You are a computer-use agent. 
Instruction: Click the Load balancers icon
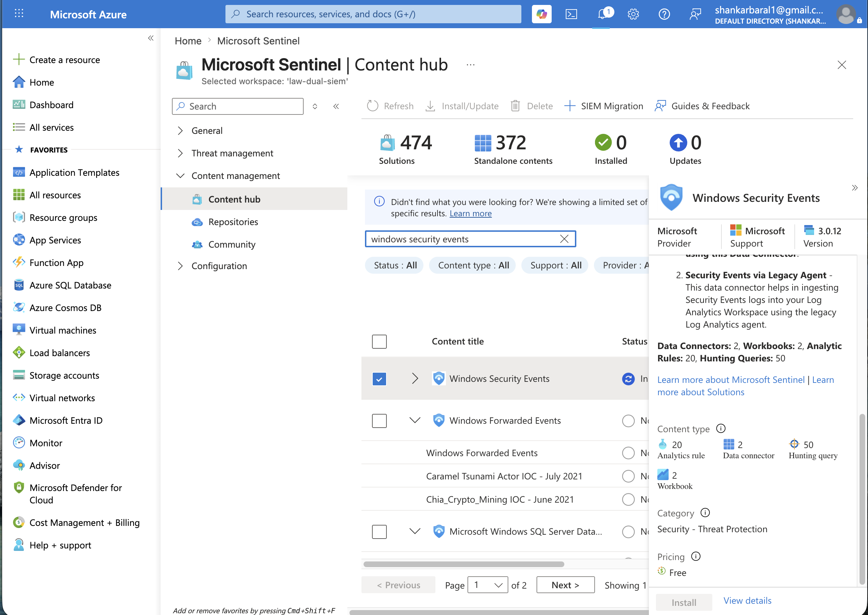click(19, 353)
